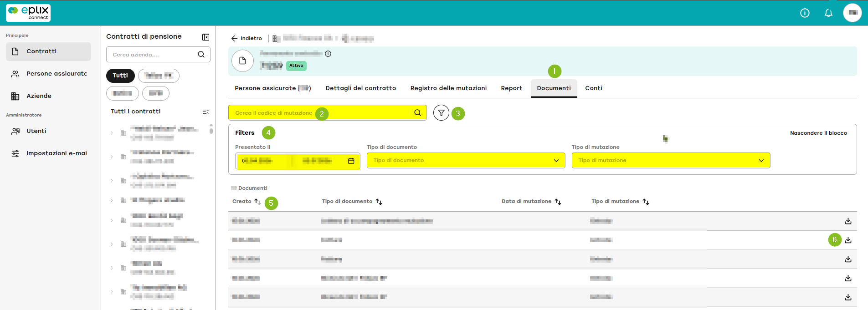Download the first document row
Screen dimensions: 868x310
[x=848, y=221]
